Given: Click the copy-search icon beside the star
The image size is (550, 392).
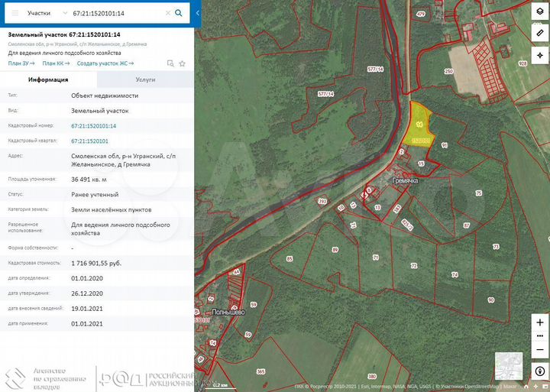Looking at the screenshot, I should point(170,63).
